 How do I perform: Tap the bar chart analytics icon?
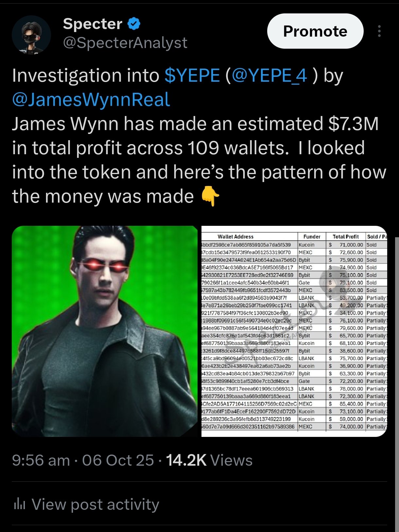(x=19, y=505)
